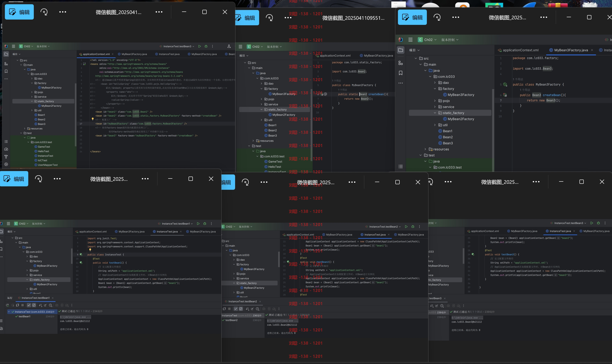
Task: Open 版本控制 dropdown in MyBean3Factory window
Action: tap(450, 40)
